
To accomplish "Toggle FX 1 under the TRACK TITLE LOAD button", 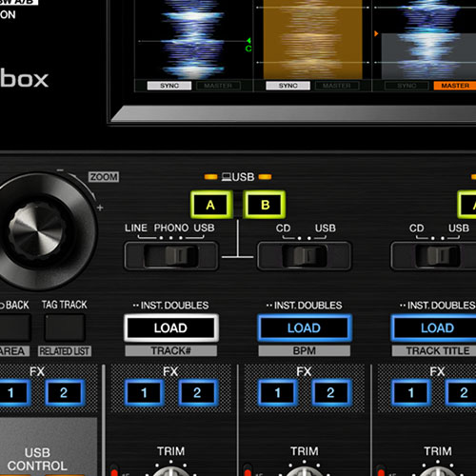I will (411, 393).
